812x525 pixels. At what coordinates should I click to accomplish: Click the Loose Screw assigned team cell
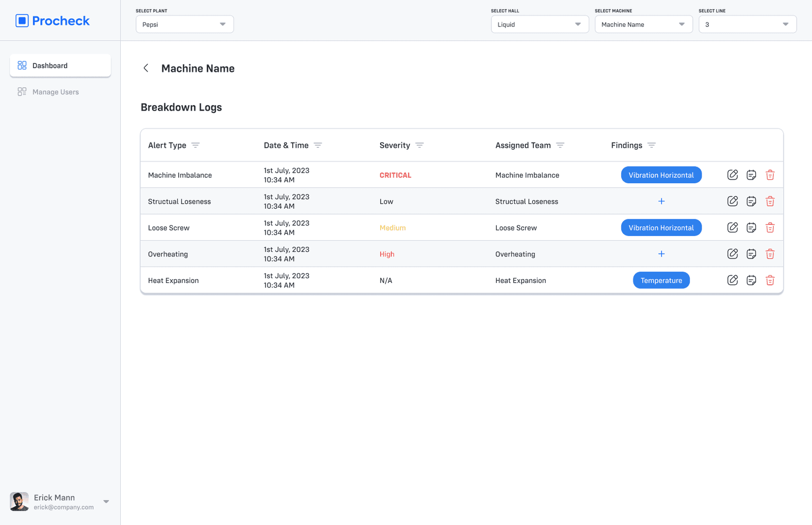[516, 228]
